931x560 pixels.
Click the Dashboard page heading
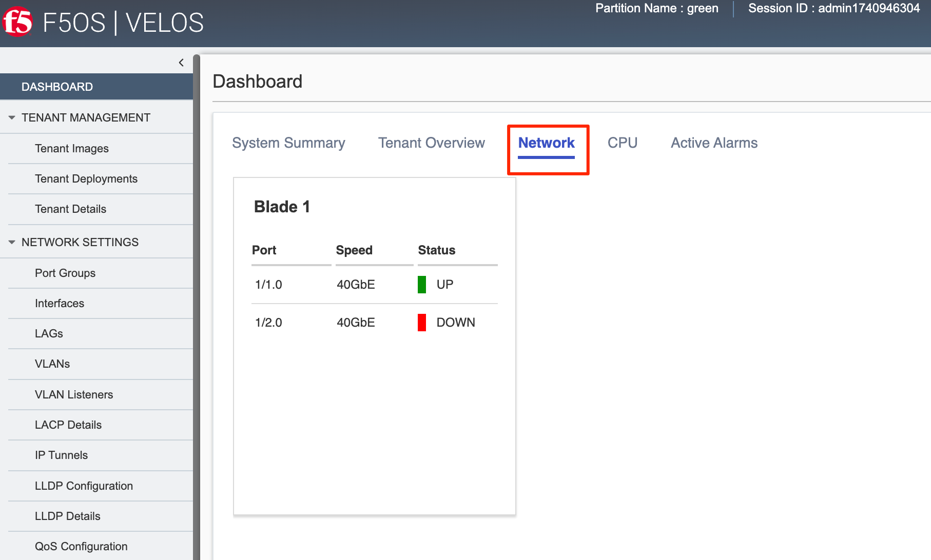[258, 82]
